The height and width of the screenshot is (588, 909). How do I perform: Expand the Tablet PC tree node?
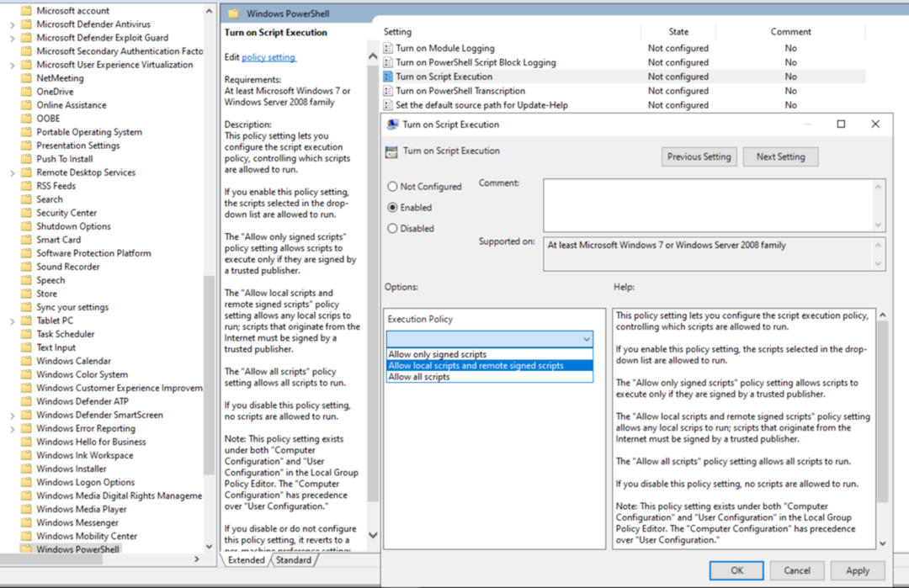(12, 321)
